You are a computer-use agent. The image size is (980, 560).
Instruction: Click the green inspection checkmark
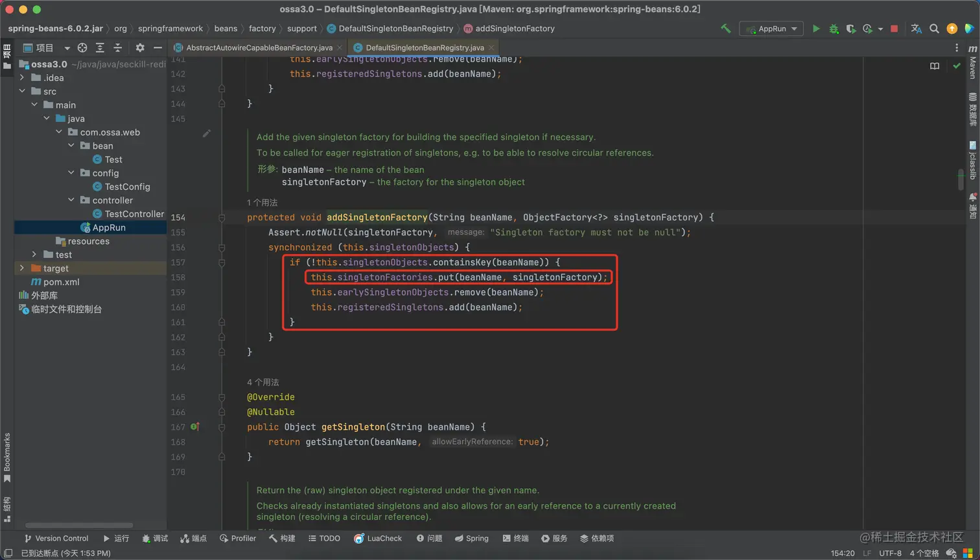tap(957, 65)
